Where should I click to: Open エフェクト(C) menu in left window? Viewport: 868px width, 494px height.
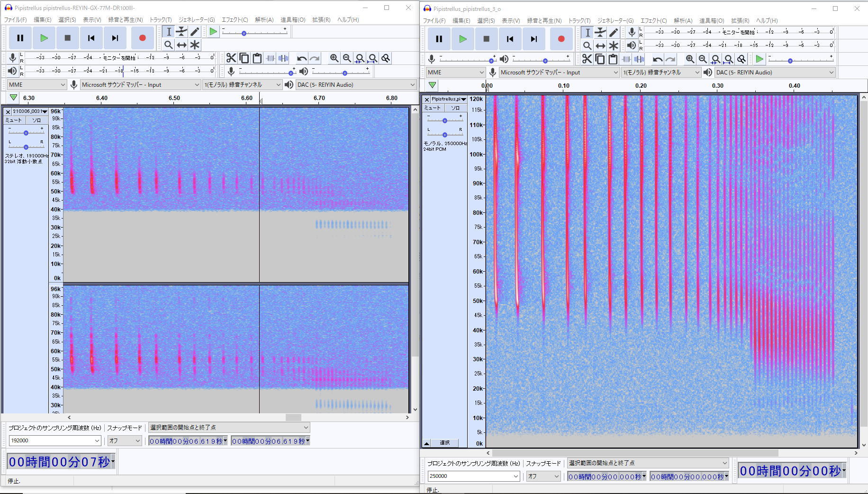click(235, 19)
